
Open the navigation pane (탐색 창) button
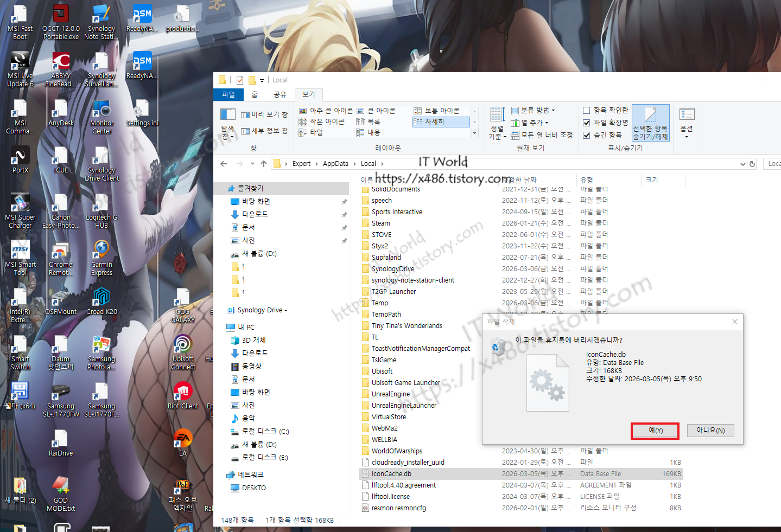[227, 124]
